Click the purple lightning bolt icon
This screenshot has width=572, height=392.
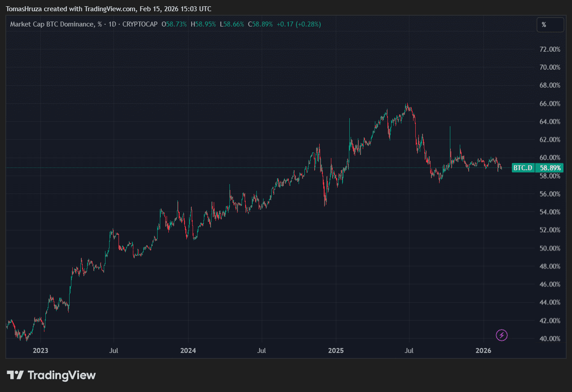(502, 335)
